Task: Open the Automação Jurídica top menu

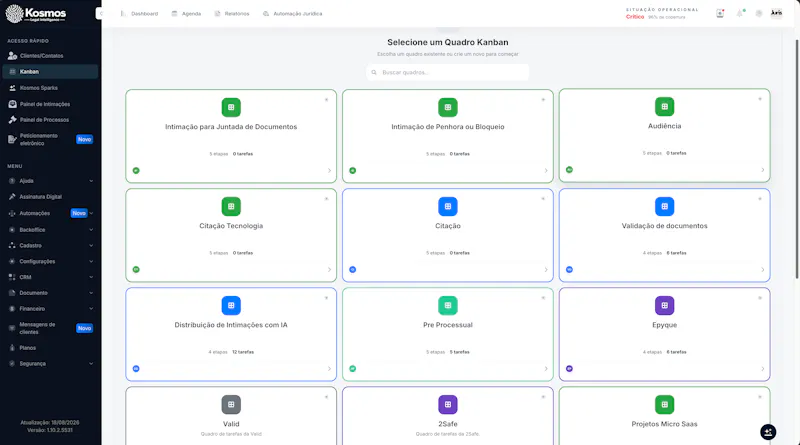Action: pyautogui.click(x=292, y=14)
